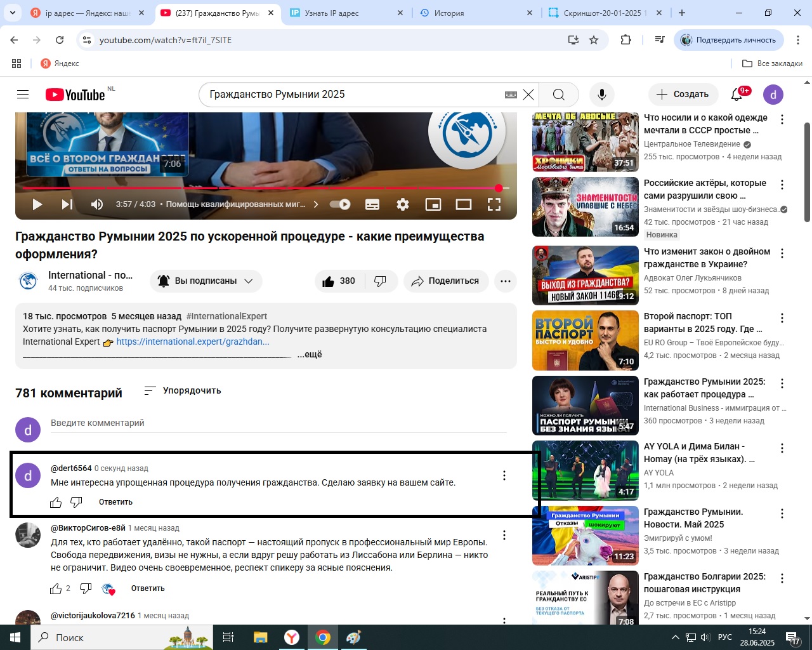Open options for @ВикторСигов-е8й comment
This screenshot has width=812, height=650.
504,535
